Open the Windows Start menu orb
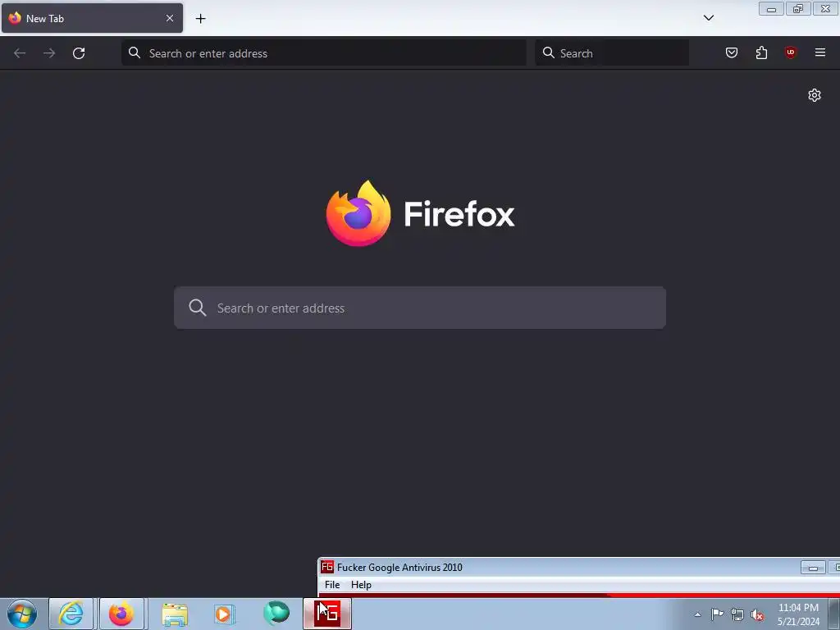Image resolution: width=840 pixels, height=630 pixels. [x=22, y=614]
